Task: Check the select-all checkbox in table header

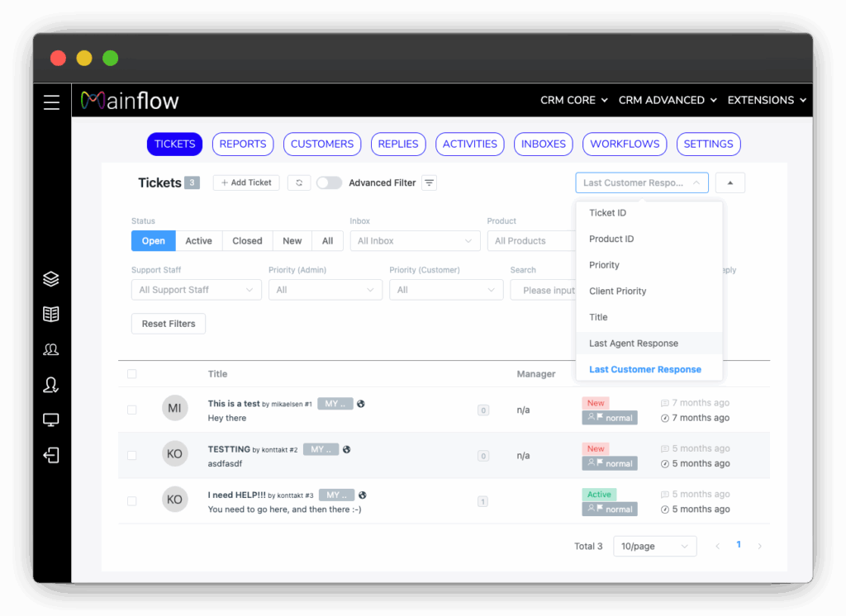Action: [x=132, y=374]
